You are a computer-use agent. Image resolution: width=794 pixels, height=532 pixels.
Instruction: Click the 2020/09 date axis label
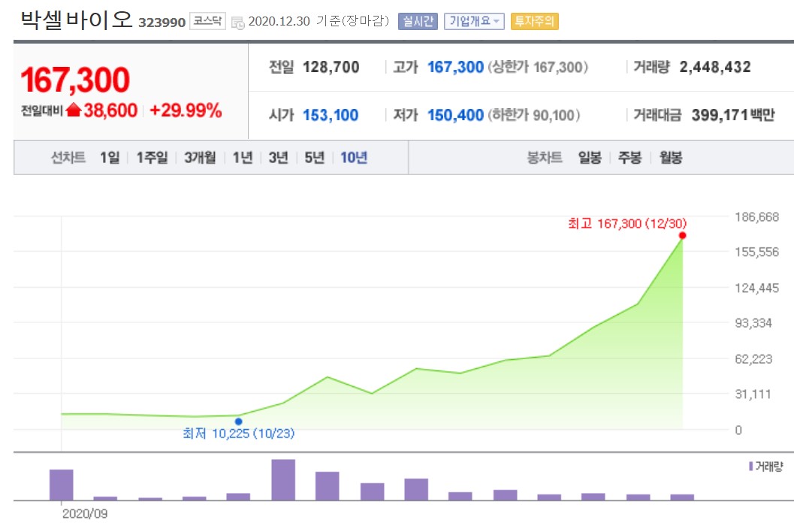pos(85,514)
